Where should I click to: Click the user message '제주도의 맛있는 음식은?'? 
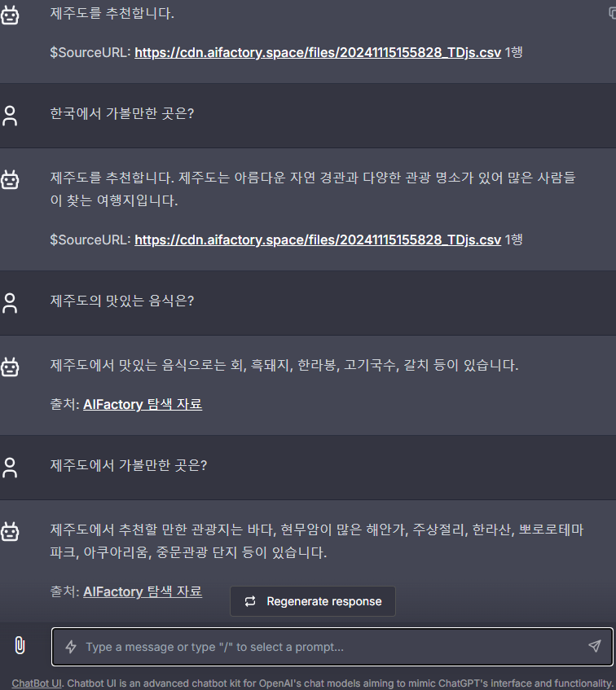click(122, 301)
